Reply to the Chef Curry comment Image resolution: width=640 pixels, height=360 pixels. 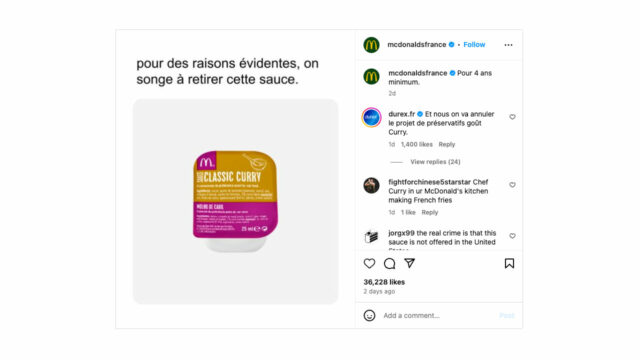click(429, 212)
